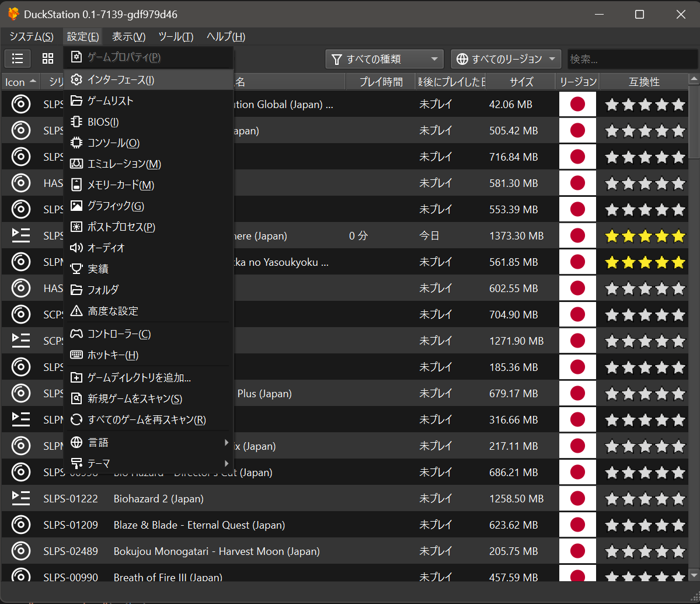Click the scan for new games (新規ゲームをスキャン) icon

(x=76, y=398)
